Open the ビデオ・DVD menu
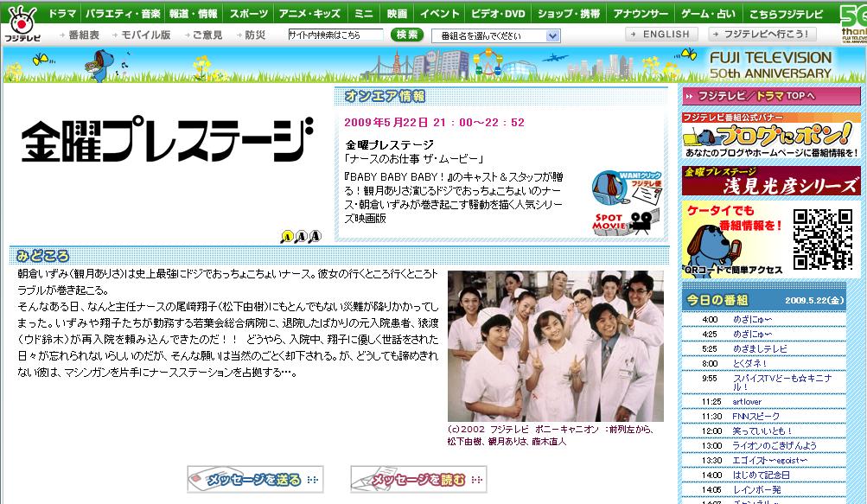This screenshot has height=504, width=867. click(499, 13)
